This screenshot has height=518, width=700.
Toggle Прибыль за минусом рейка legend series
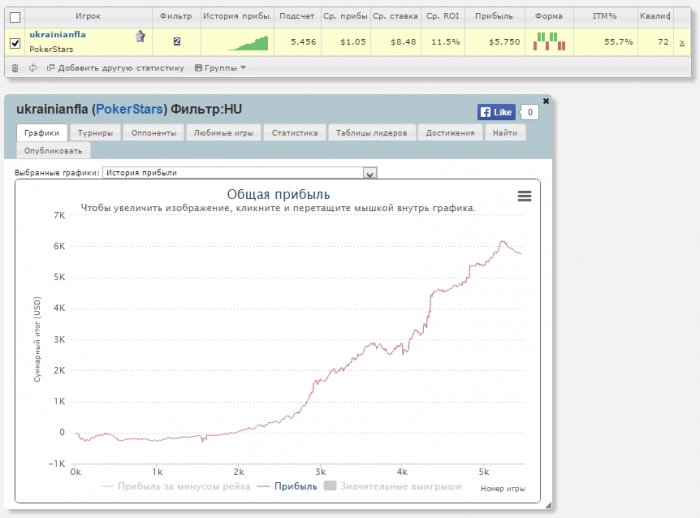[x=176, y=486]
